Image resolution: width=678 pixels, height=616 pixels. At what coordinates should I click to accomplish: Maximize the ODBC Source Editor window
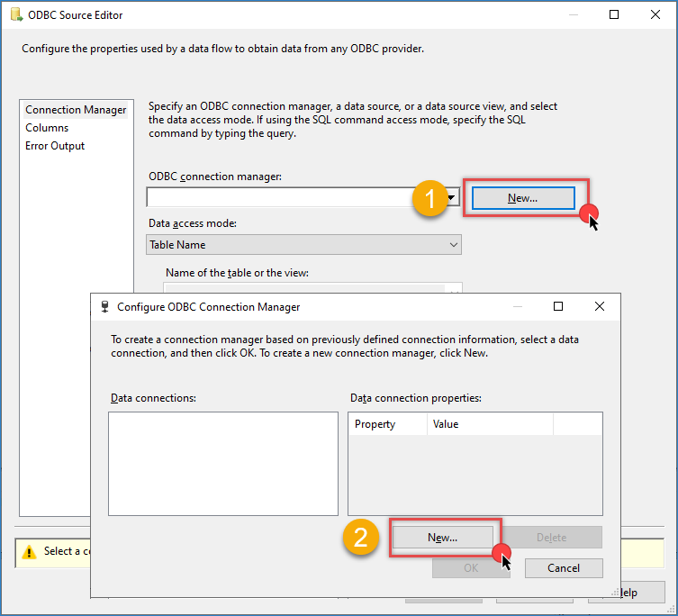coord(614,15)
